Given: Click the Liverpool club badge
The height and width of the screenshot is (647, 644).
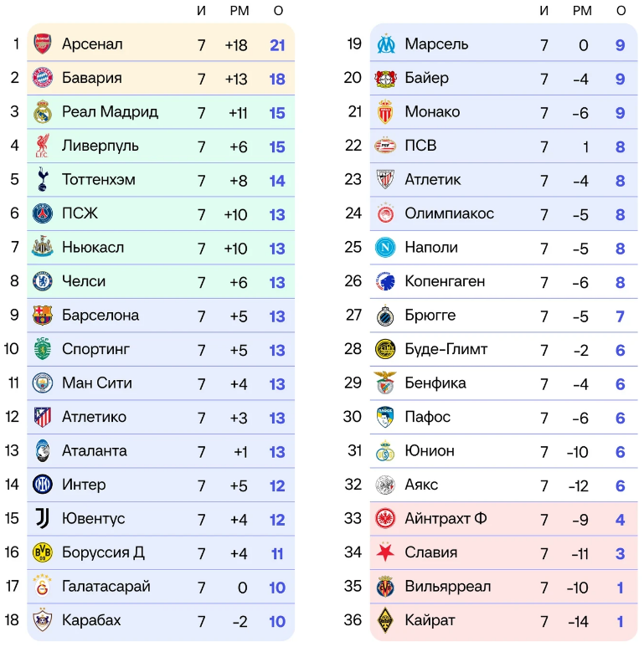Looking at the screenshot, I should point(42,146).
